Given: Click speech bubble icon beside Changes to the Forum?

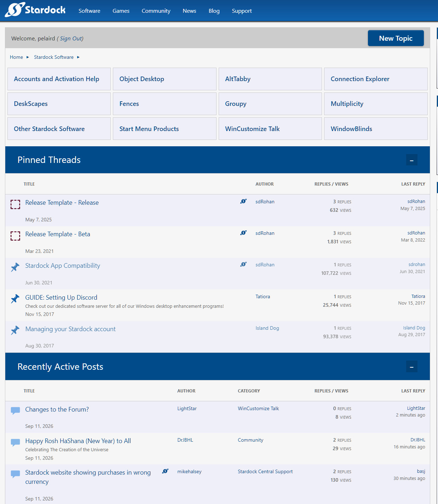Looking at the screenshot, I should (x=15, y=411).
